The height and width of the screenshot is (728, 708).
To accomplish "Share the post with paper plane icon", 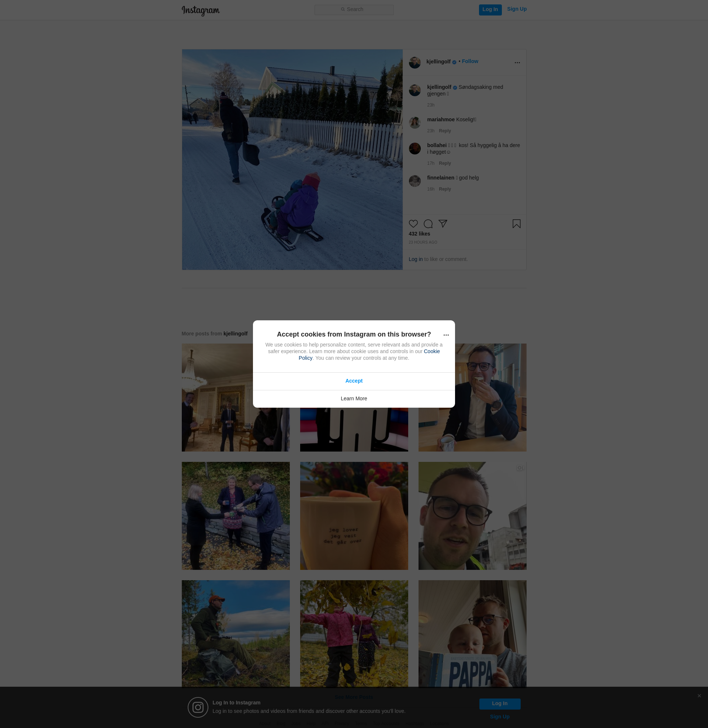I will click(x=442, y=224).
